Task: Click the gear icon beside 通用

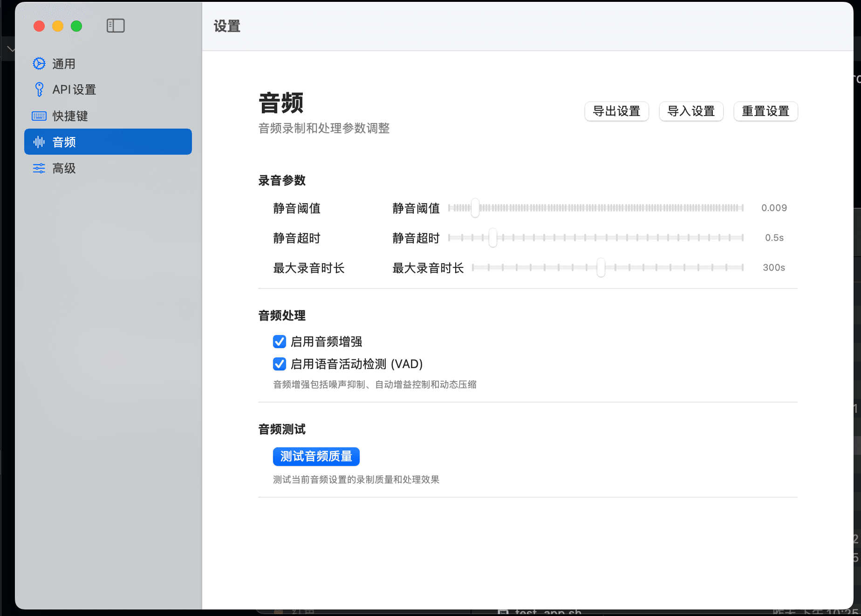Action: point(39,63)
